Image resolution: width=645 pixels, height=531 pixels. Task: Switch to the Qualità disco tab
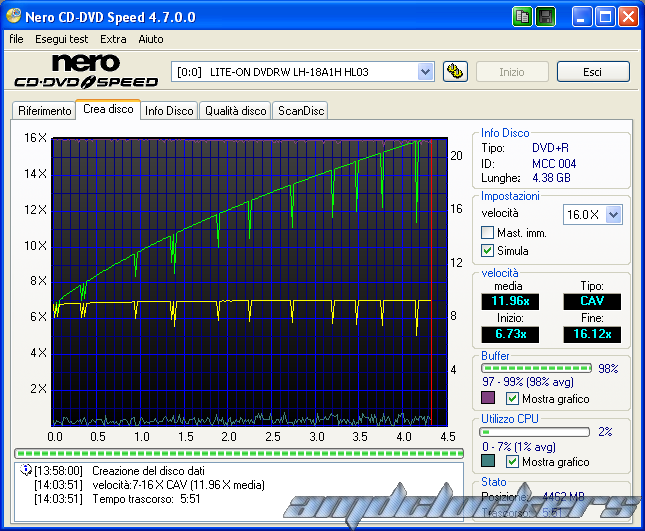coord(235,111)
